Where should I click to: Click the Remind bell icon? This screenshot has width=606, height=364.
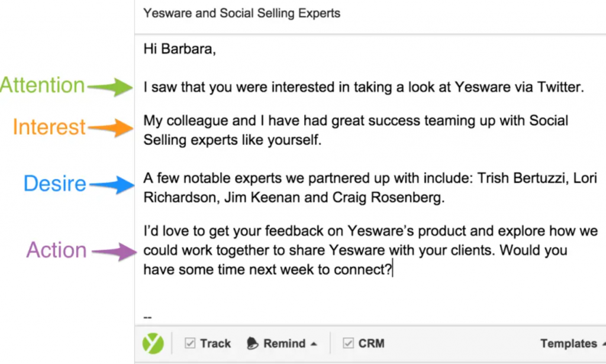(253, 343)
